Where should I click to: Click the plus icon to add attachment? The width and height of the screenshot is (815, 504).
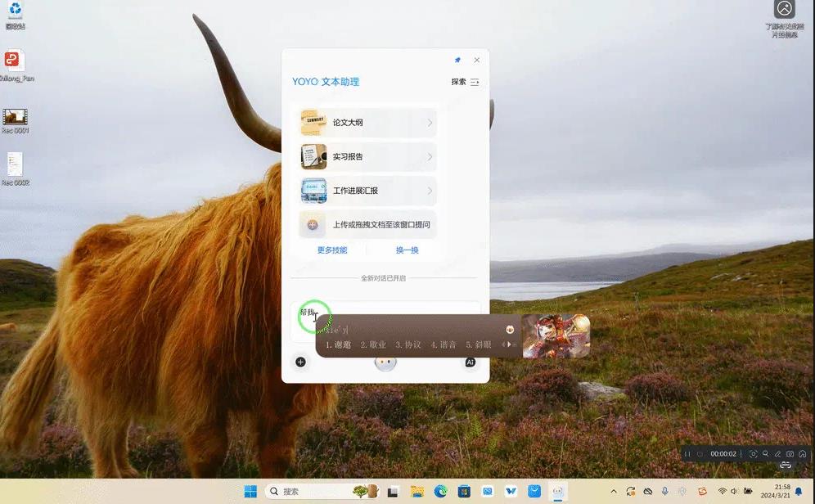coord(300,362)
